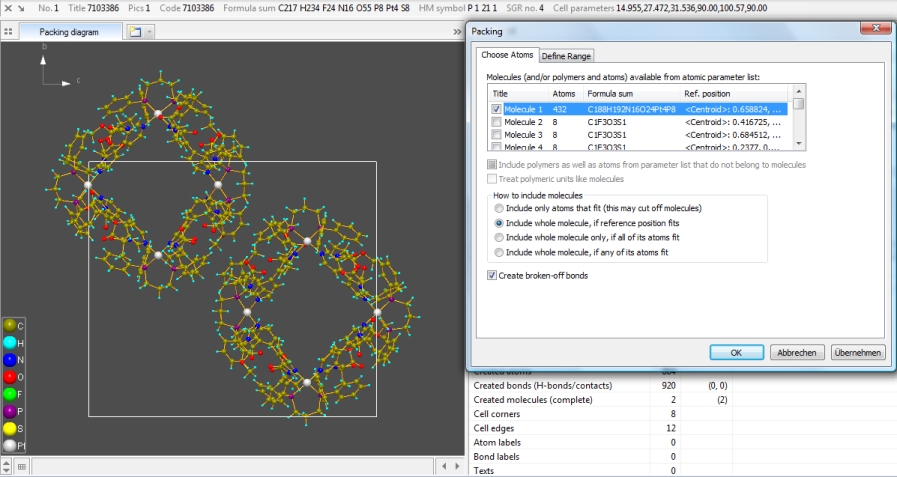Click the grid dots icon beside Packing diagram tab
This screenshot has width=897, height=477.
[8, 32]
